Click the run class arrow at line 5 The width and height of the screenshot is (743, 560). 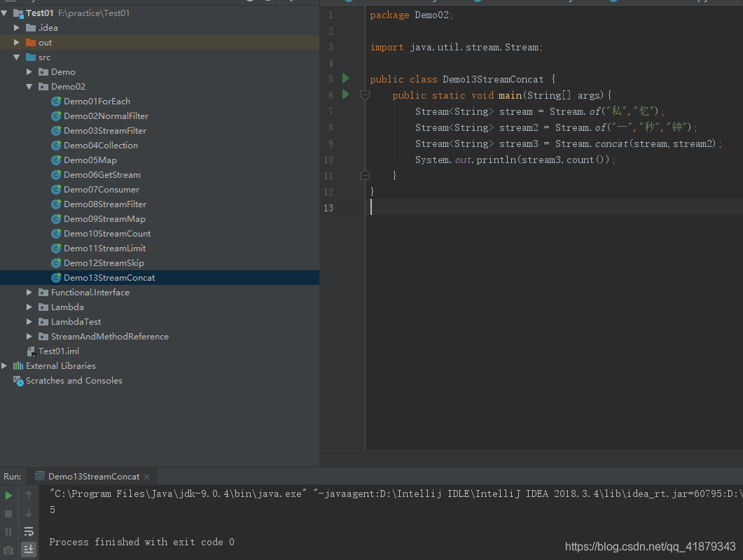click(x=345, y=79)
